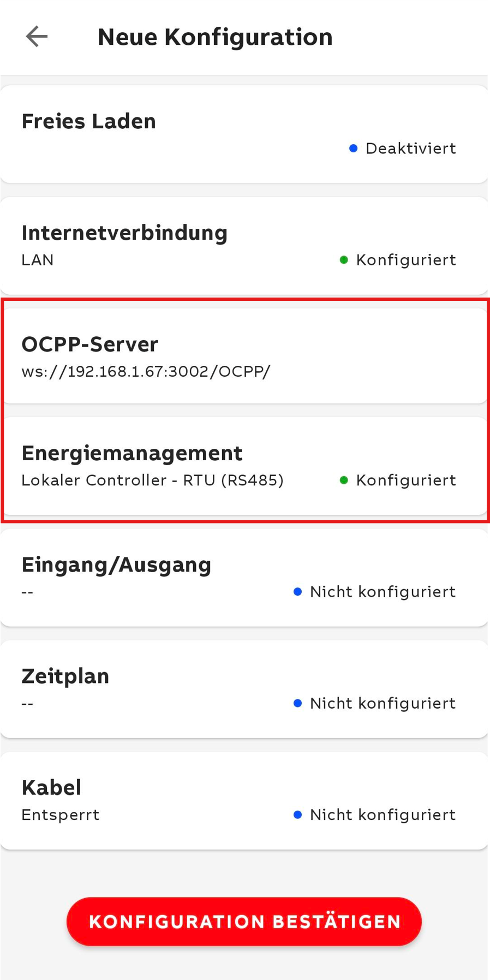
Task: Open the Zeitplan card
Action: click(65, 676)
